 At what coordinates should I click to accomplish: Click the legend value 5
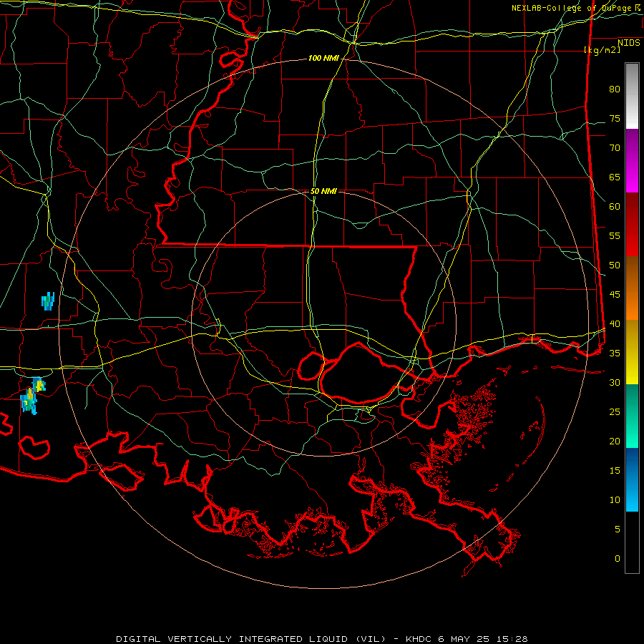(618, 530)
